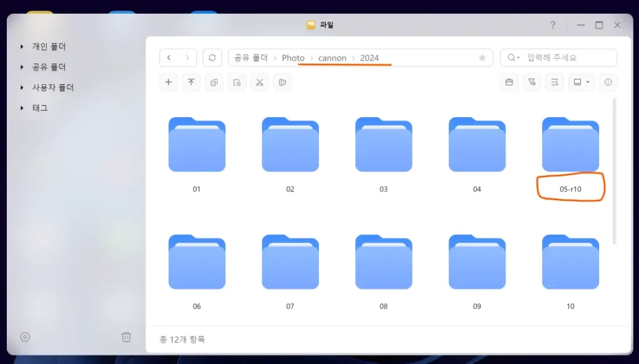Image resolution: width=639 pixels, height=364 pixels.
Task: Close the 파일 window
Action: (617, 26)
